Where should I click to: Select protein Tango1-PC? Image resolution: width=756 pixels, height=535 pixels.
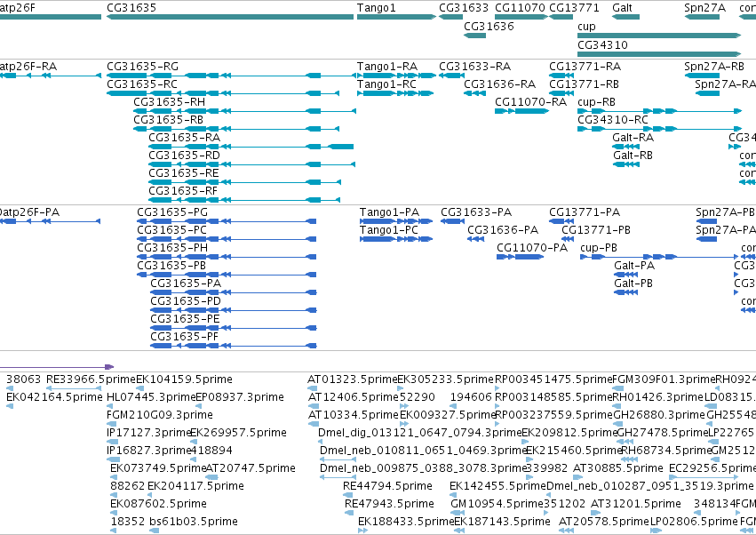(396, 239)
